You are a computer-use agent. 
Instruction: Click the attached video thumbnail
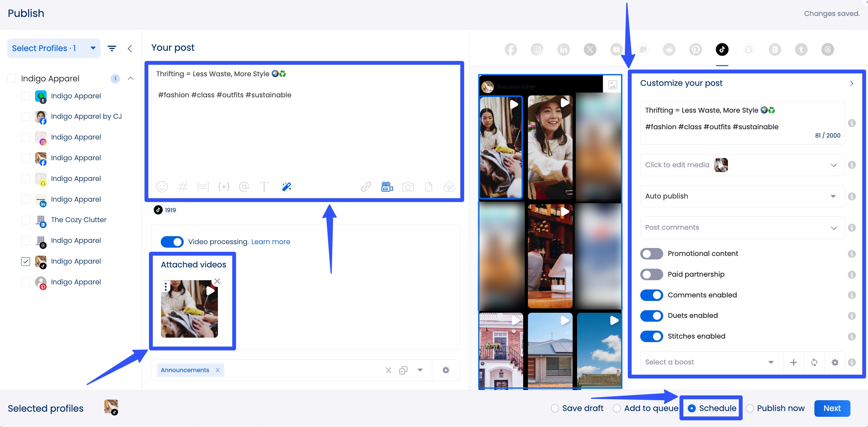(189, 308)
